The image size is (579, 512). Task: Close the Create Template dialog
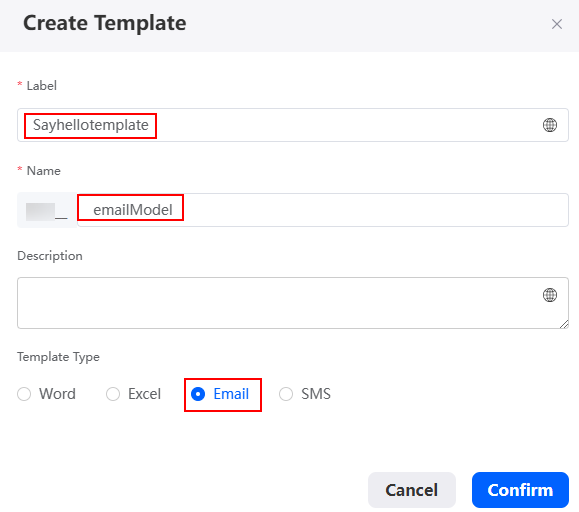(x=556, y=24)
